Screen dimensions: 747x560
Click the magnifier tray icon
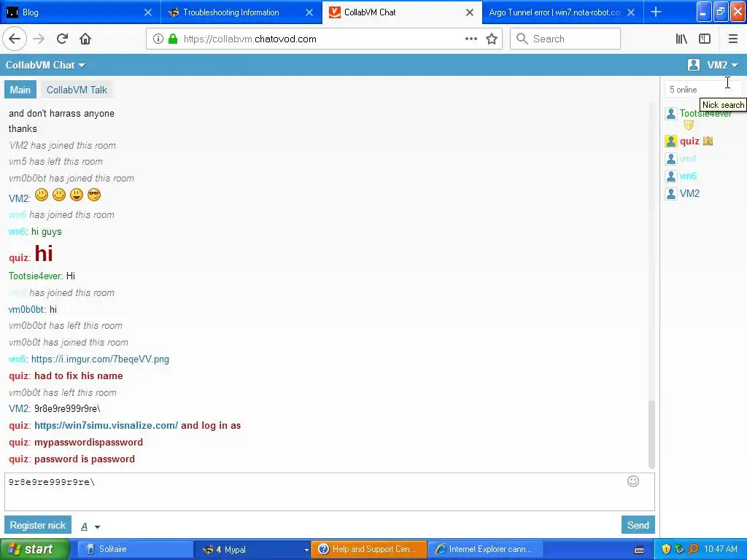(x=693, y=549)
